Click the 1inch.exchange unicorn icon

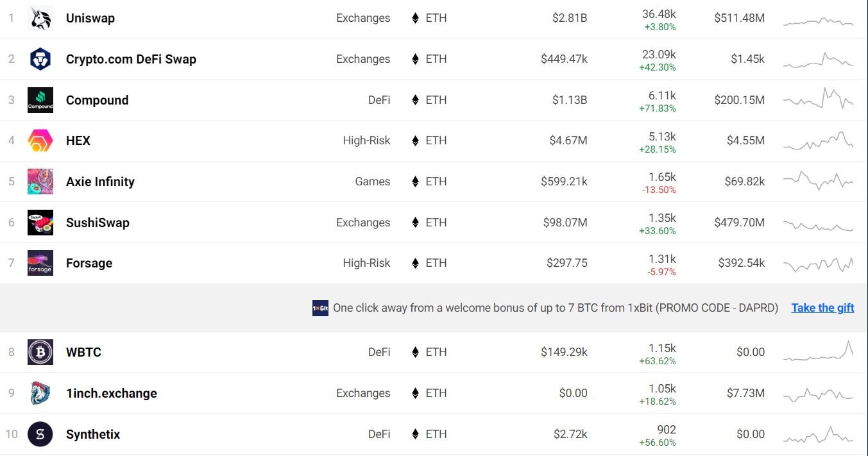(x=40, y=393)
